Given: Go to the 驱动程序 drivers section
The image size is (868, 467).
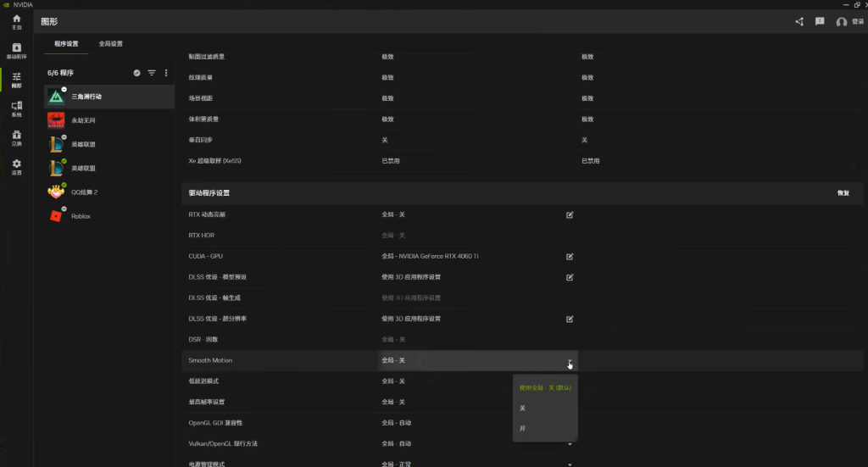Looking at the screenshot, I should point(17,50).
